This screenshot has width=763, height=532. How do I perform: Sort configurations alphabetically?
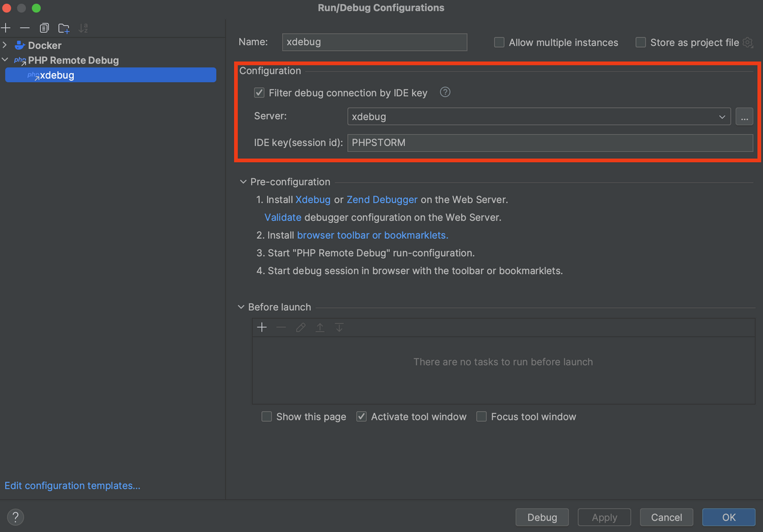pyautogui.click(x=83, y=28)
